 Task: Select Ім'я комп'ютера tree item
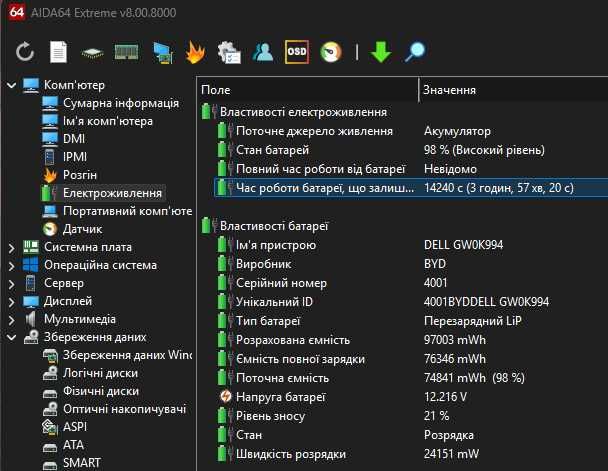(x=107, y=121)
